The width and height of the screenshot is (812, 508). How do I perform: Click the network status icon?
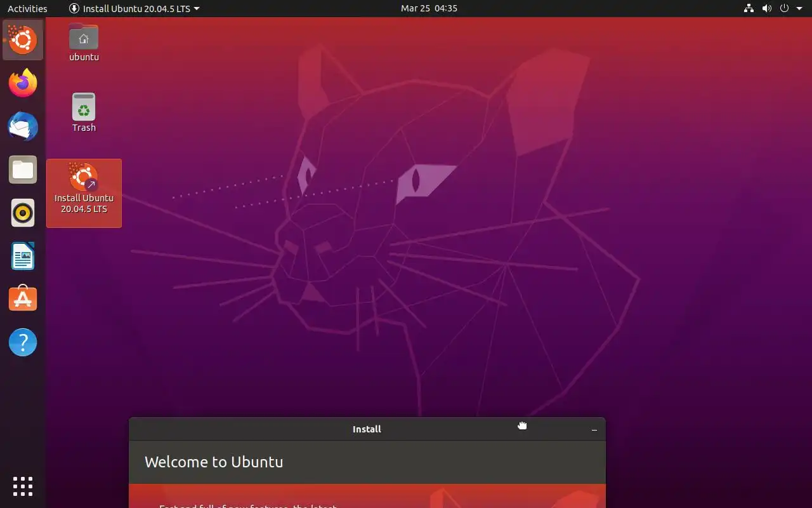[x=749, y=8]
